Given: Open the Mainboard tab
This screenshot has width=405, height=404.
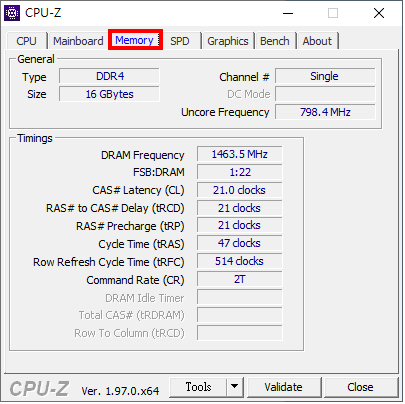Looking at the screenshot, I should [78, 41].
